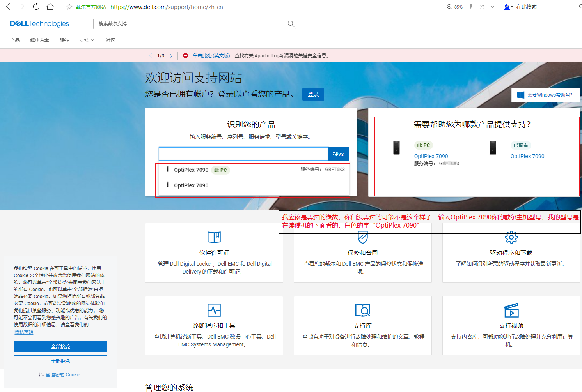The height and width of the screenshot is (392, 582).
Task: Open the 隐私声明 link
Action: pos(24,332)
